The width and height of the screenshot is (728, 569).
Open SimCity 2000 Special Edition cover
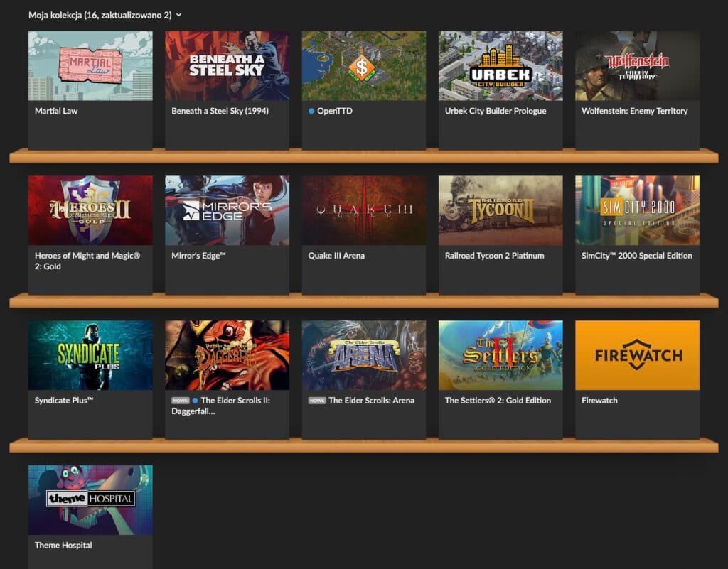638,210
